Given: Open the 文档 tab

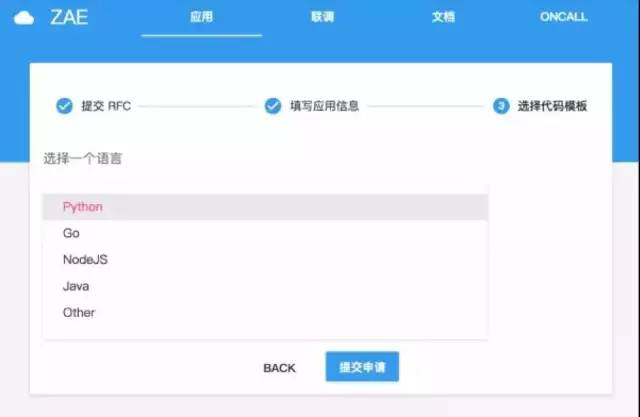Looking at the screenshot, I should (x=443, y=17).
